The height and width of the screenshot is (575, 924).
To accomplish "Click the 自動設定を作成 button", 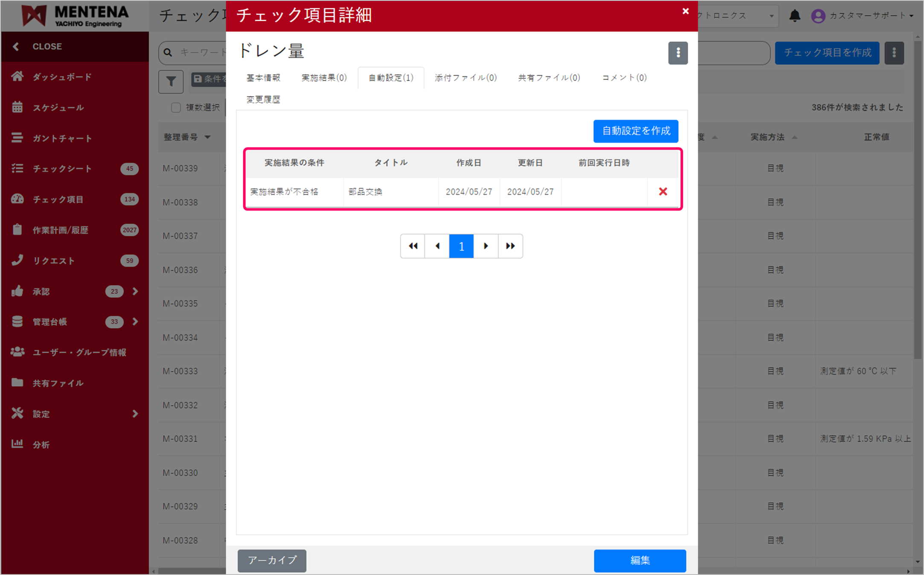I will click(636, 131).
